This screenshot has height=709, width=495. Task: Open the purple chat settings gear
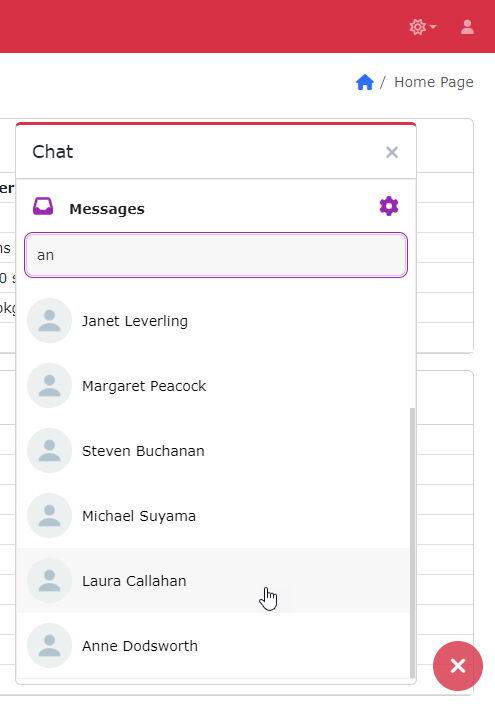[x=389, y=207]
